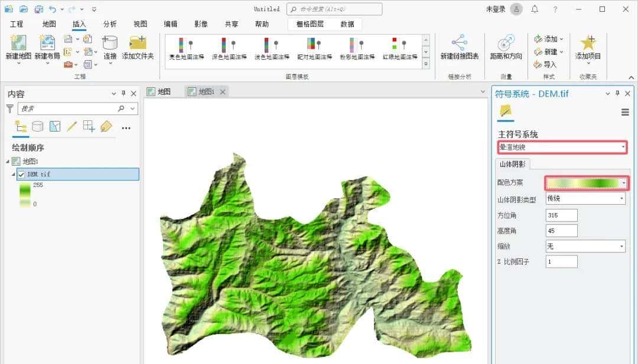638x364 pixels.
Task: Open the symbology pane hamburger menu icon
Action: 625,112
